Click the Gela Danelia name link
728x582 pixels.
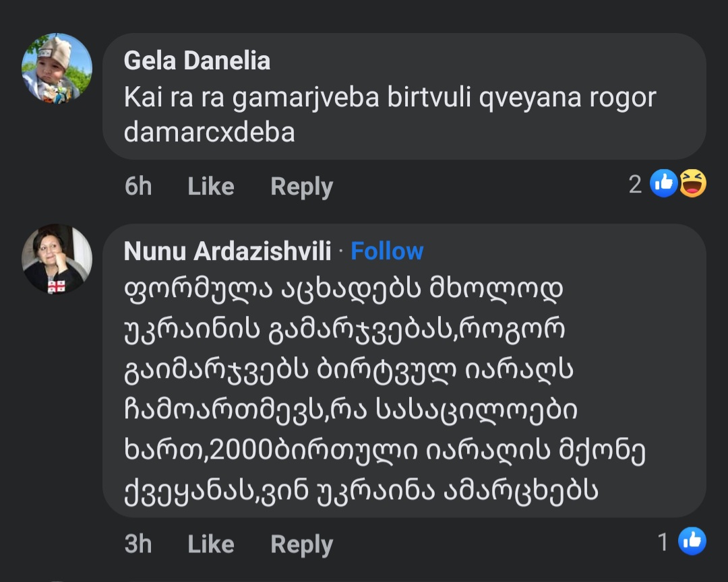coord(197,61)
